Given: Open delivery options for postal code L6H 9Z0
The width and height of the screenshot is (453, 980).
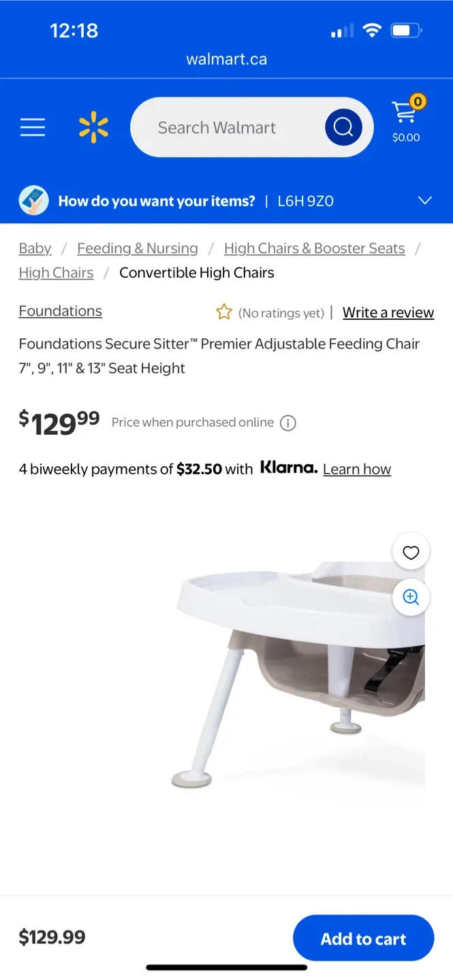Looking at the screenshot, I should pos(305,201).
